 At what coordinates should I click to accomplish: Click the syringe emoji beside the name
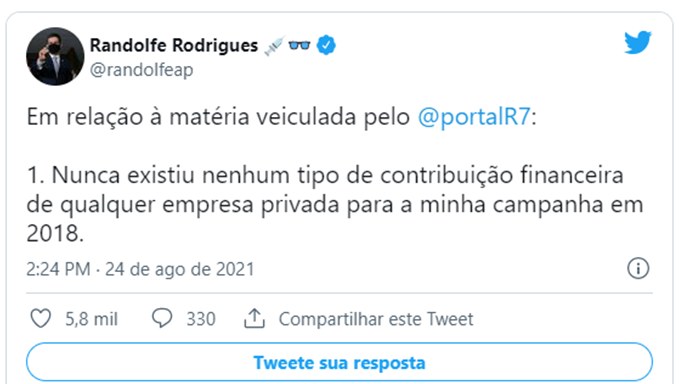pos(275,46)
